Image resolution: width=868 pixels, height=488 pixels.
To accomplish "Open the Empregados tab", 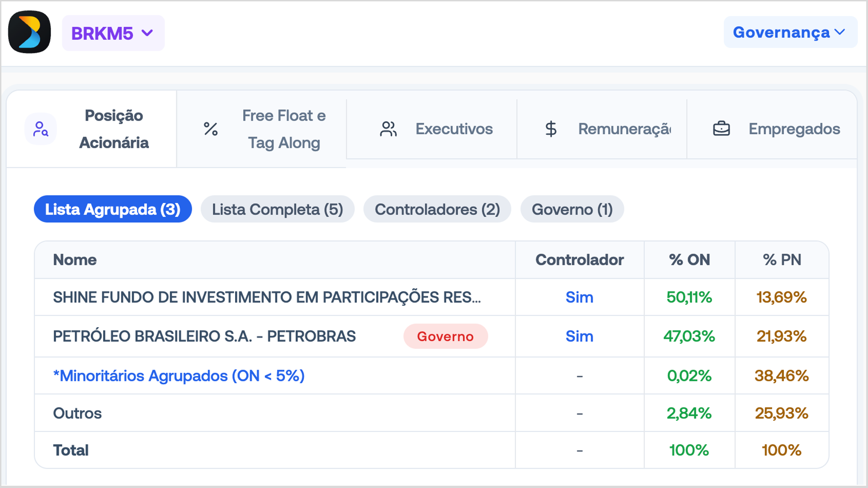I will (772, 129).
